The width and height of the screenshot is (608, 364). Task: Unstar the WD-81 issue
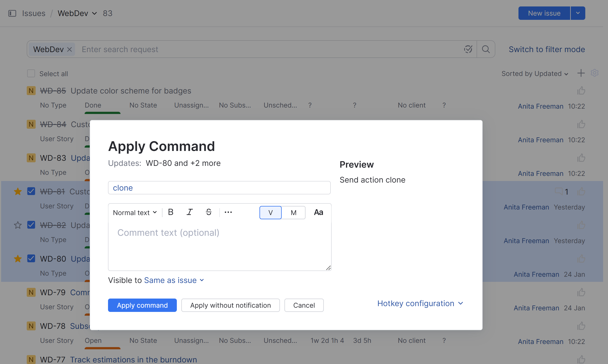[18, 191]
